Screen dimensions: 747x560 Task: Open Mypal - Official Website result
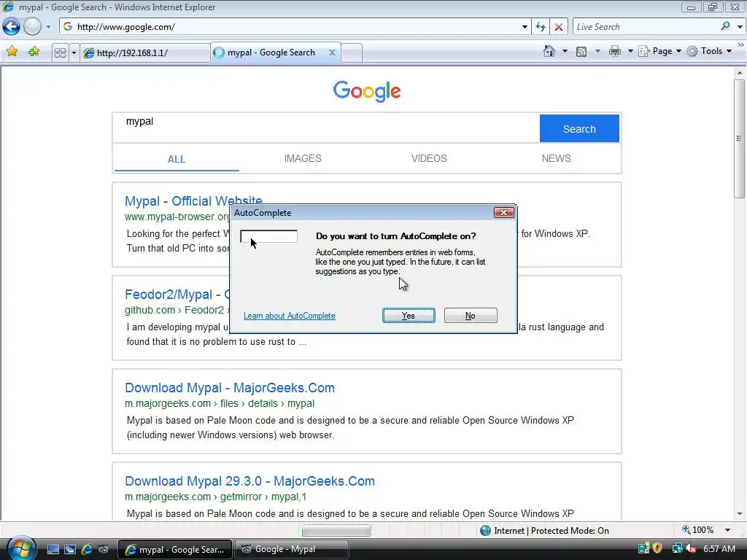(193, 201)
